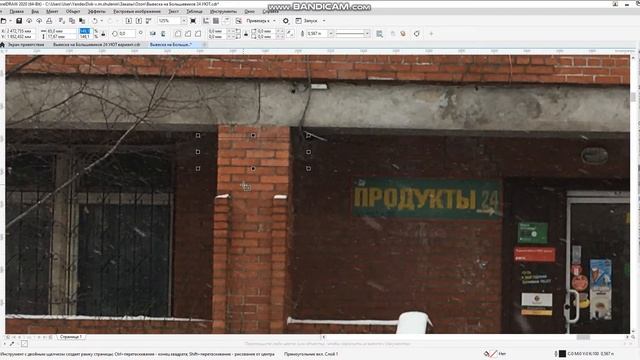Click the highlighted scale width percent field
The height and width of the screenshot is (360, 640).
pos(85,31)
